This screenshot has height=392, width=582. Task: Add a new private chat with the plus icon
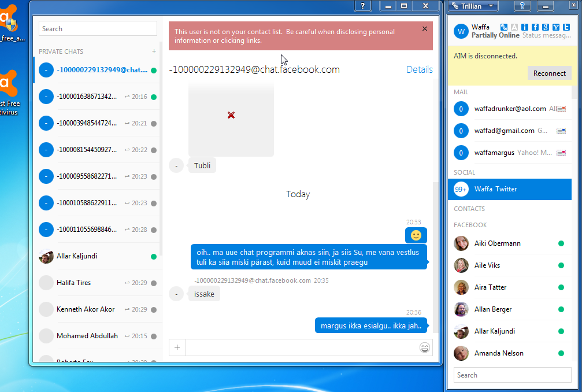click(x=154, y=51)
